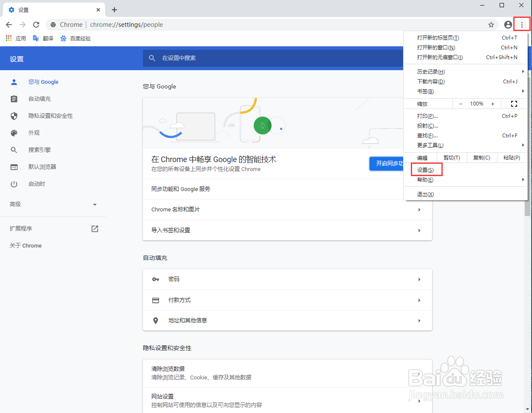Viewport: 532px width, 413px height.
Task: Open a new tab with plus button
Action: [x=114, y=10]
